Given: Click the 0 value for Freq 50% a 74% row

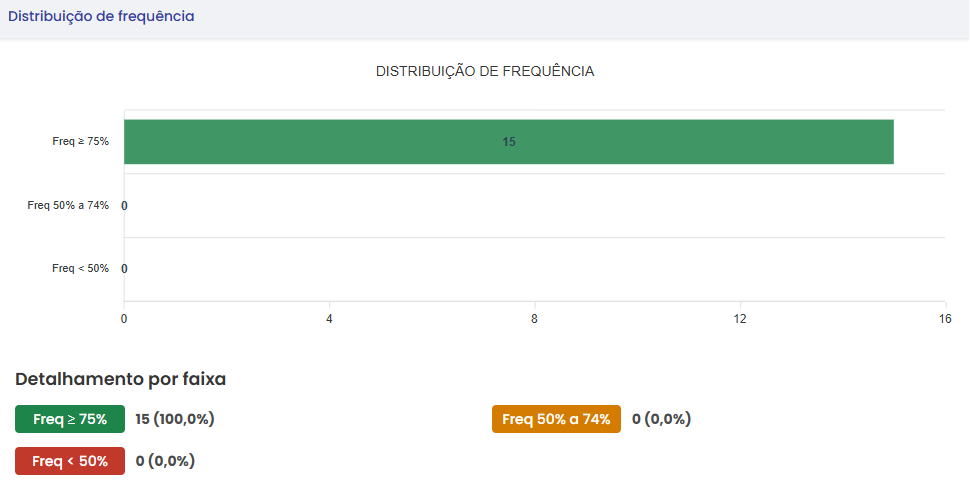Looking at the screenshot, I should [124, 205].
